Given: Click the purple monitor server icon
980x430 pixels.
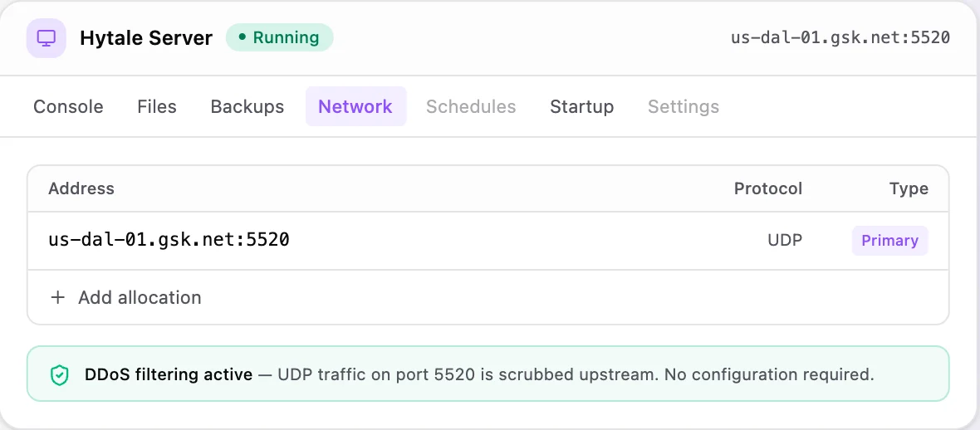Looking at the screenshot, I should coord(47,38).
